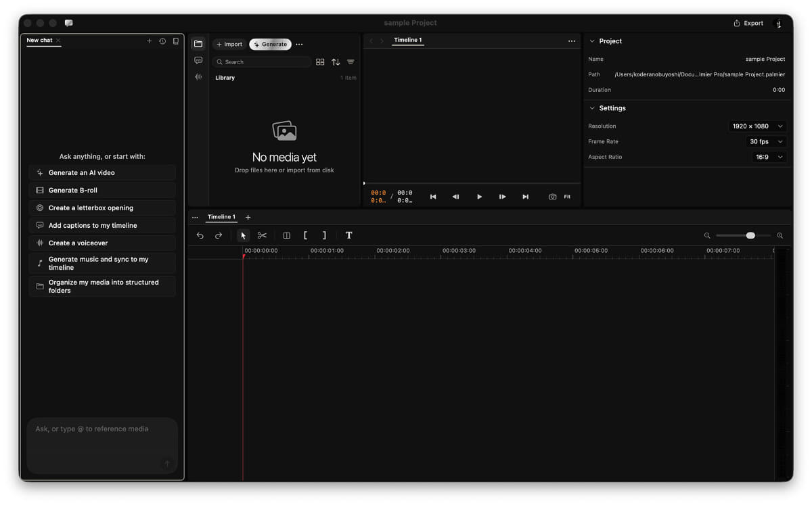Open the Aspect Ratio 16:9 dropdown
Image resolution: width=812 pixels, height=505 pixels.
769,157
